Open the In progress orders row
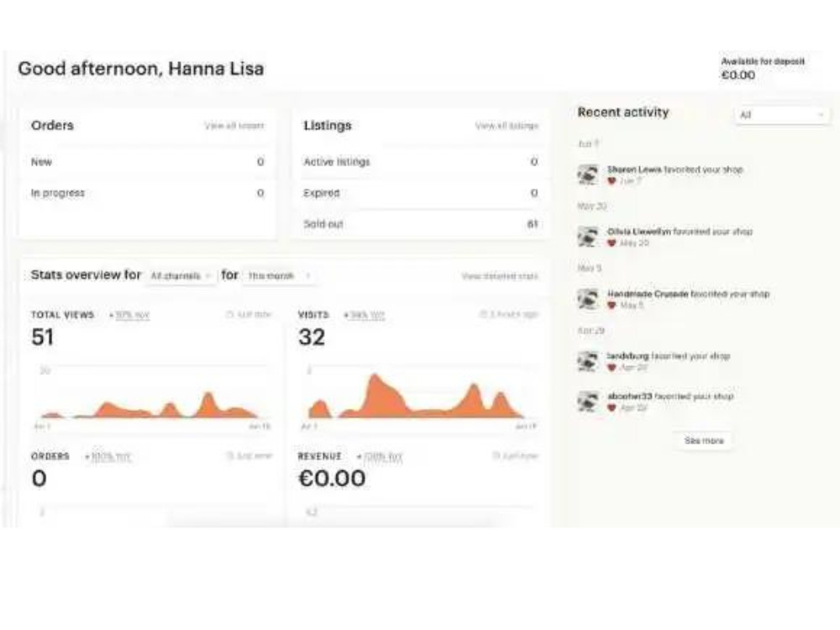The image size is (840, 630). [x=147, y=193]
